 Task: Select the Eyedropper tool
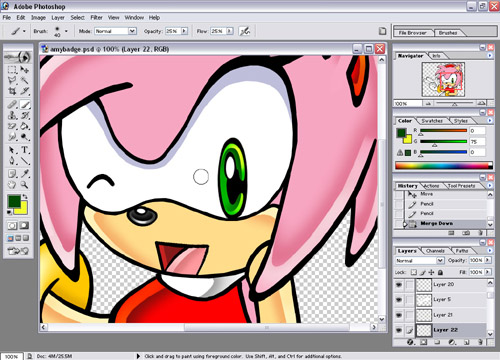point(24,174)
